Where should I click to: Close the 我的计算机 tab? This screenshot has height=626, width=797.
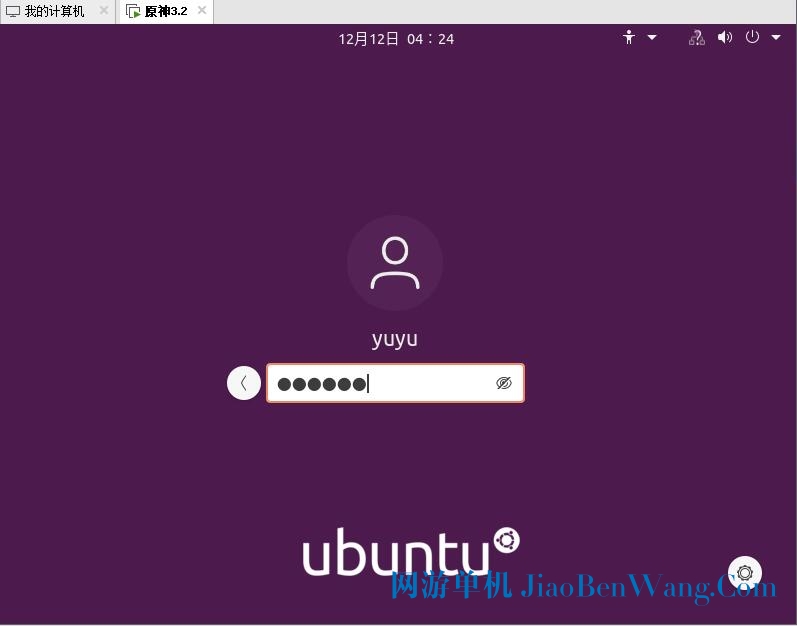click(104, 11)
